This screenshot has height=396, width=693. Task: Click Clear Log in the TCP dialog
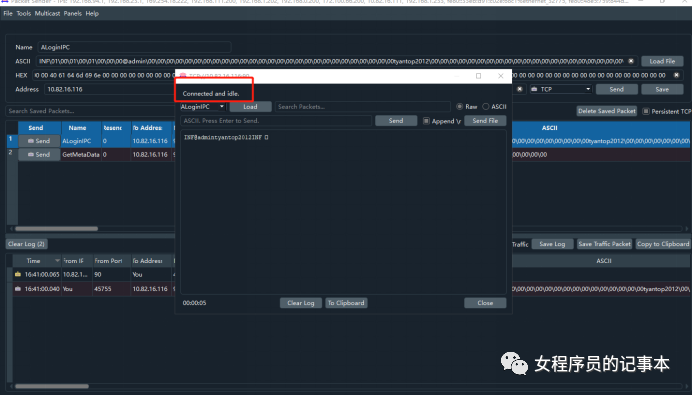301,303
